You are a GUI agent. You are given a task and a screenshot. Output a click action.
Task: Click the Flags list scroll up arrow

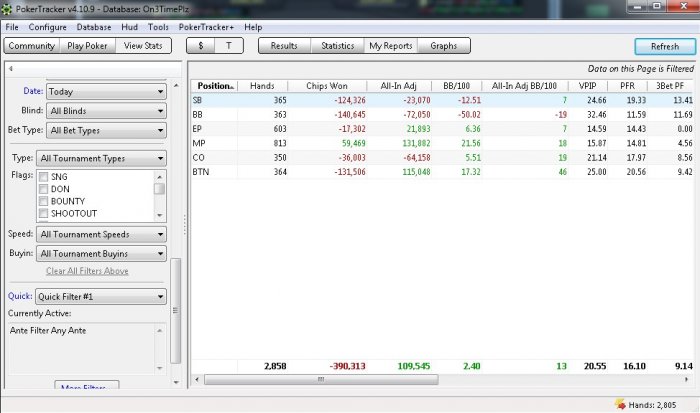(160, 177)
